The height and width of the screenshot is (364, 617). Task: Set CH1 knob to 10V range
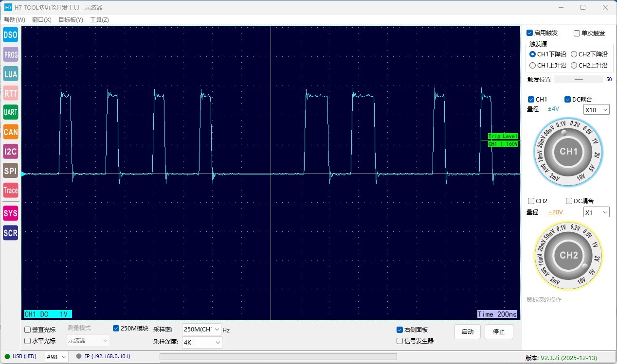pos(581,178)
